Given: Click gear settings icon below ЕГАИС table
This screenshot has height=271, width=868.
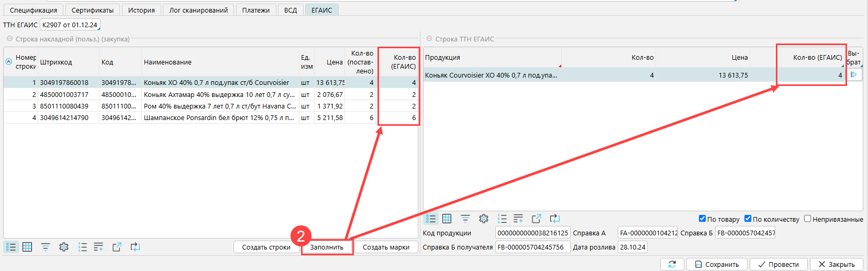Looking at the screenshot, I should 484,219.
